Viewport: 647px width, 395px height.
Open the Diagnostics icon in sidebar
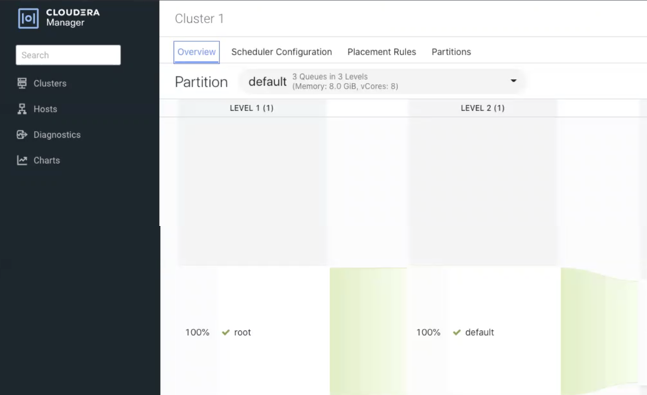pyautogui.click(x=22, y=135)
